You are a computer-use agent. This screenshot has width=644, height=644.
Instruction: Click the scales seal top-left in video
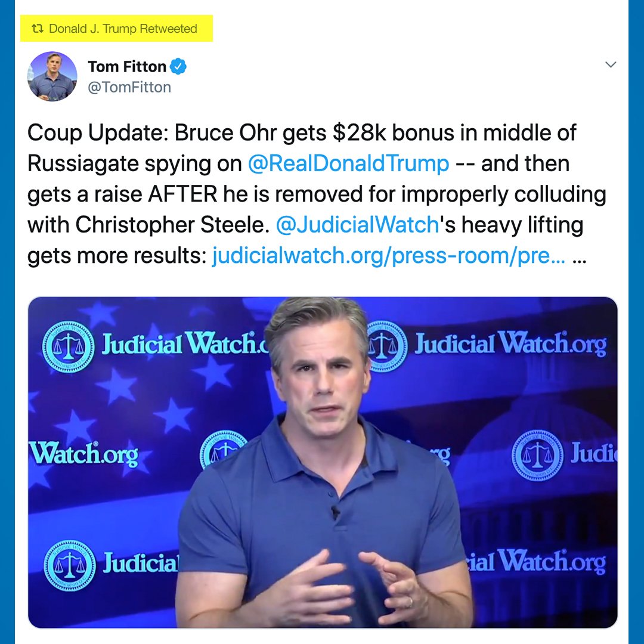coord(68,346)
